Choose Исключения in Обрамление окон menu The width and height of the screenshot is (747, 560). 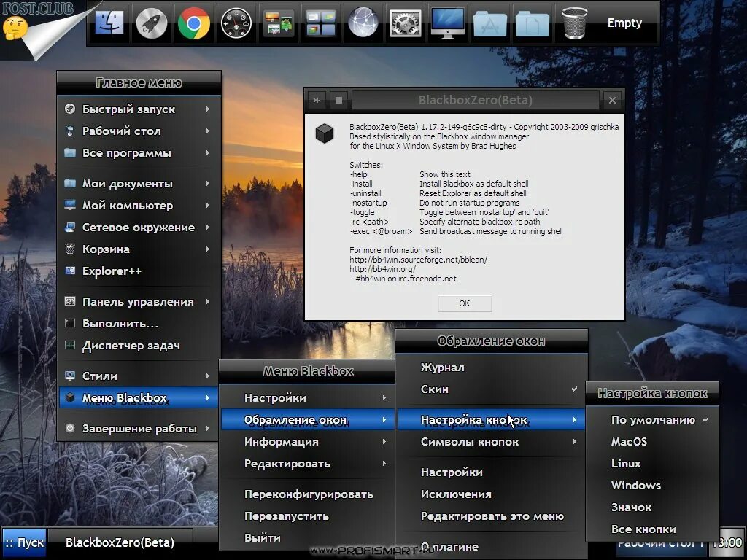point(491,494)
